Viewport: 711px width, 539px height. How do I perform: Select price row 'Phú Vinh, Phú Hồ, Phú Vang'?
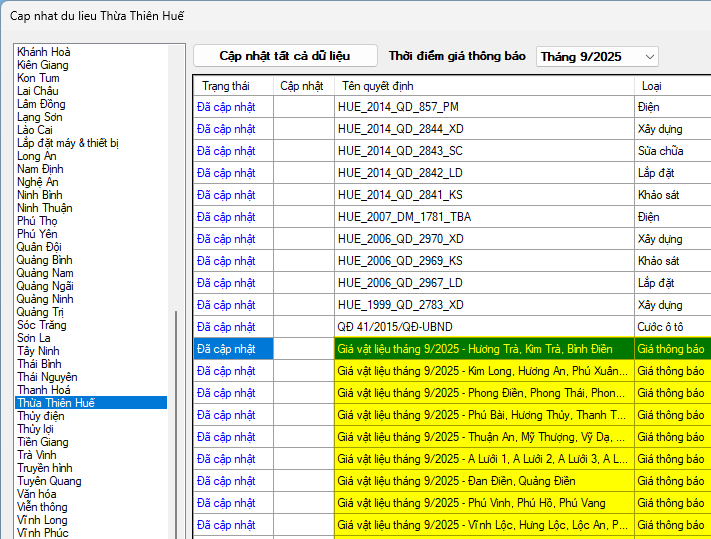click(x=484, y=503)
